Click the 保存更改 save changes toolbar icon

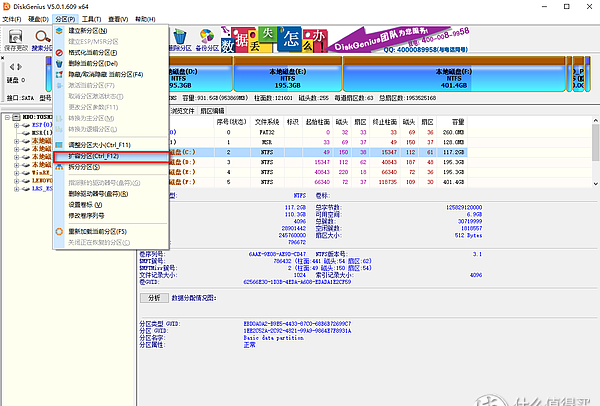15,37
